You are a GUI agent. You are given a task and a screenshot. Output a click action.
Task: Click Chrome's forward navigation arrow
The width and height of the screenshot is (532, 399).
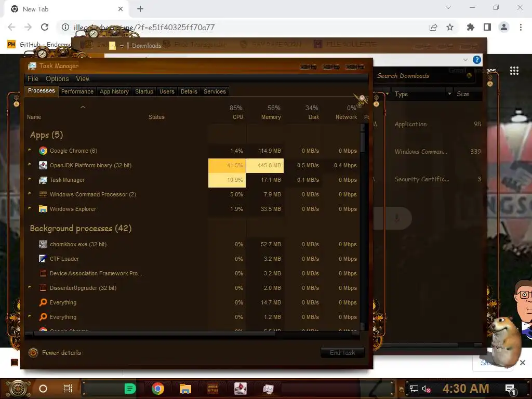(28, 27)
